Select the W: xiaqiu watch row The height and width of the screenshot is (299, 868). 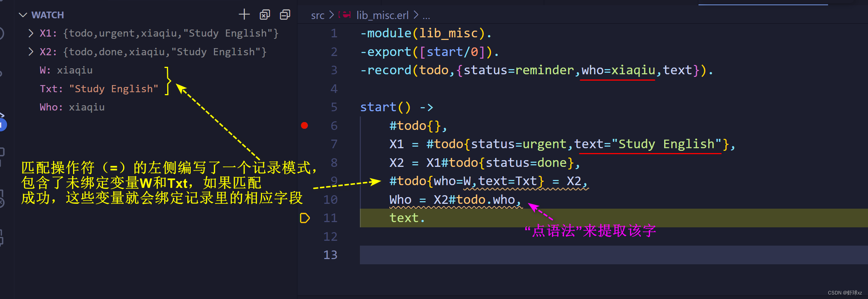pyautogui.click(x=66, y=70)
